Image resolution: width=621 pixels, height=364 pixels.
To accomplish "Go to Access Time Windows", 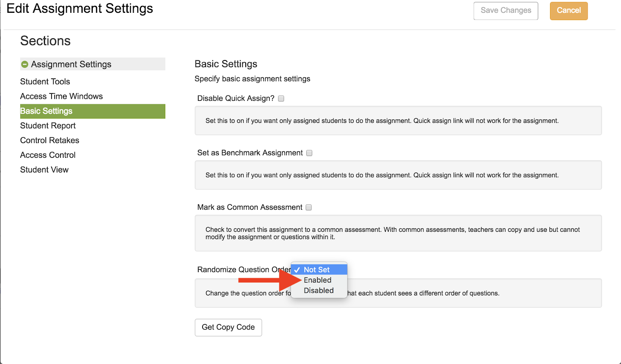I will click(61, 97).
